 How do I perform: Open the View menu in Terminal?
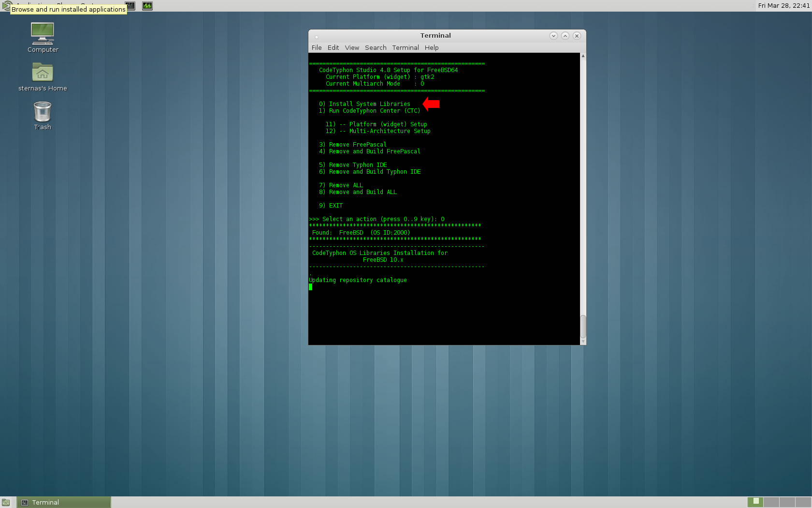pyautogui.click(x=352, y=47)
